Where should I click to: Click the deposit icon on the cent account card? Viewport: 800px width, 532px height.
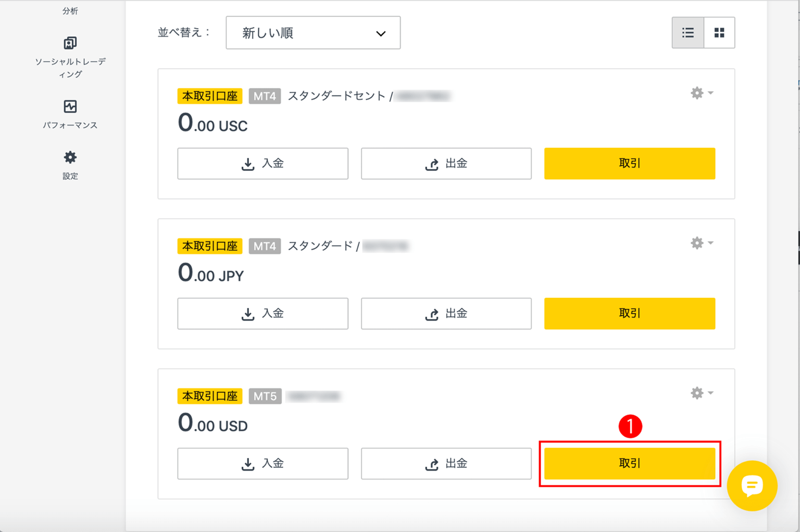248,163
